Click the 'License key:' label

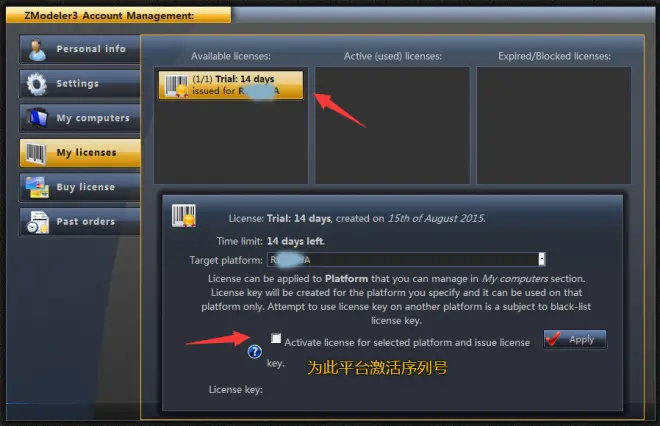click(236, 390)
